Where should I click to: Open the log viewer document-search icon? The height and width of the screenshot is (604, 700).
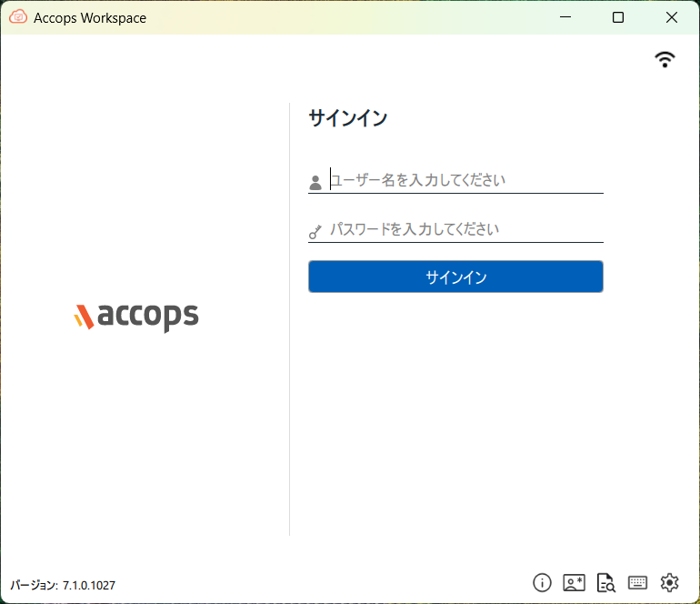pos(605,582)
